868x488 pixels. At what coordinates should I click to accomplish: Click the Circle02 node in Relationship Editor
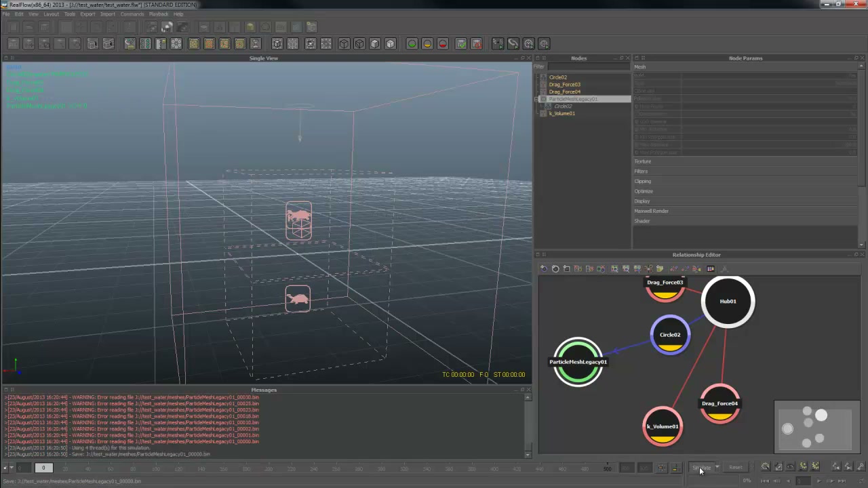coord(670,335)
